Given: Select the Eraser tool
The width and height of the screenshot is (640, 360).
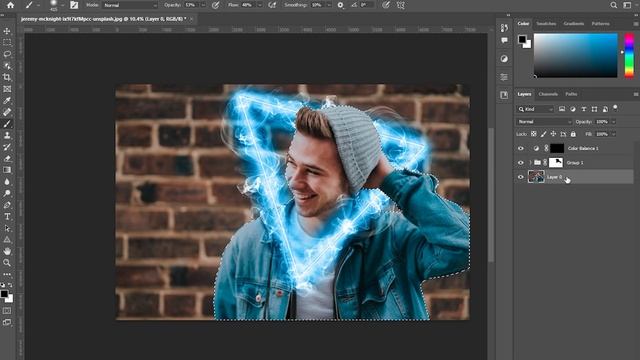Looking at the screenshot, I should tap(7, 158).
